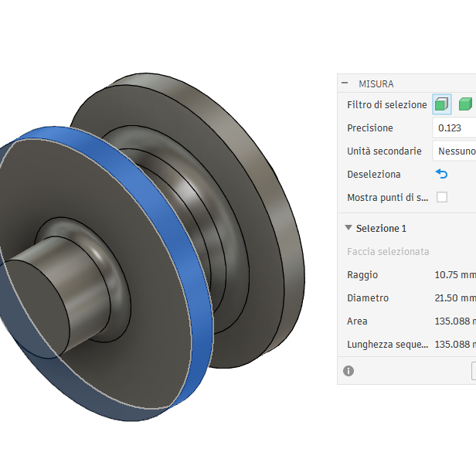Viewport: 476px width, 476px height.
Task: Click the Raggio value 10.75 mm
Action: click(455, 275)
